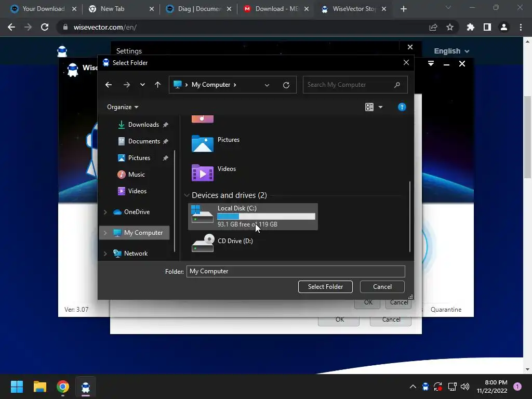Expand the OneDrive tree node

(x=105, y=212)
